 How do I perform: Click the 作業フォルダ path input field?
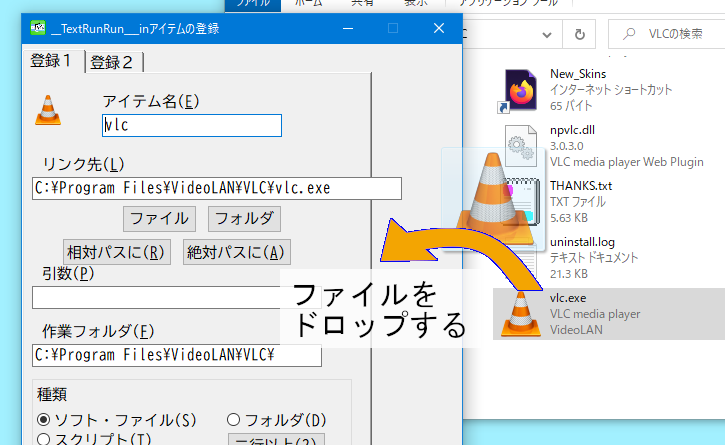click(x=177, y=355)
